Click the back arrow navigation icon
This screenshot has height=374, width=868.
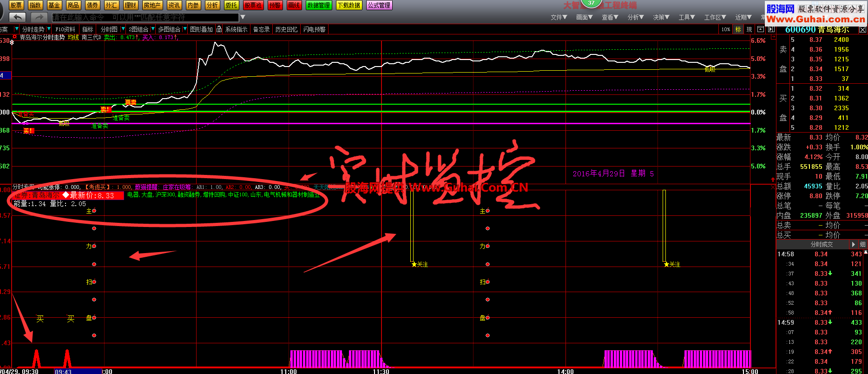click(x=17, y=17)
